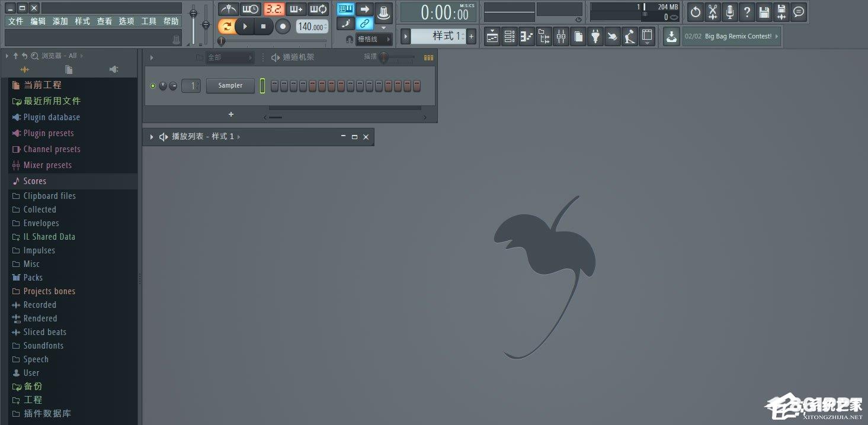
Task: Open the Mixer icon
Action: pos(560,36)
